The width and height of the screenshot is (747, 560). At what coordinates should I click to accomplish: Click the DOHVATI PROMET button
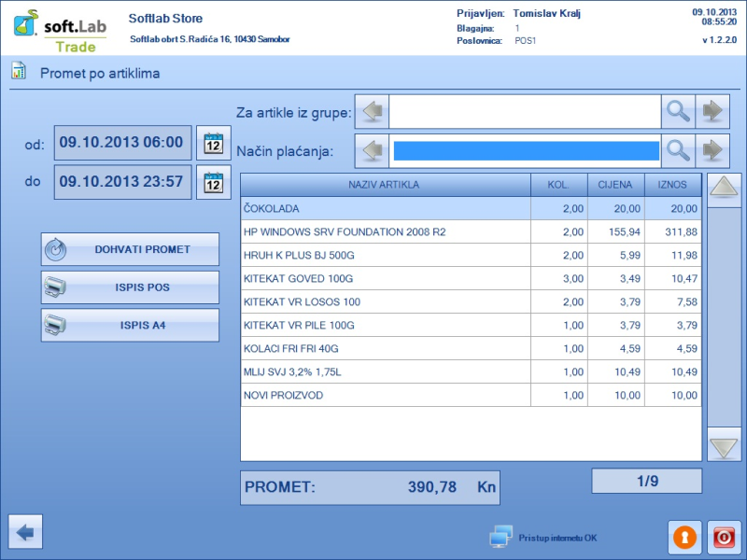coord(130,250)
